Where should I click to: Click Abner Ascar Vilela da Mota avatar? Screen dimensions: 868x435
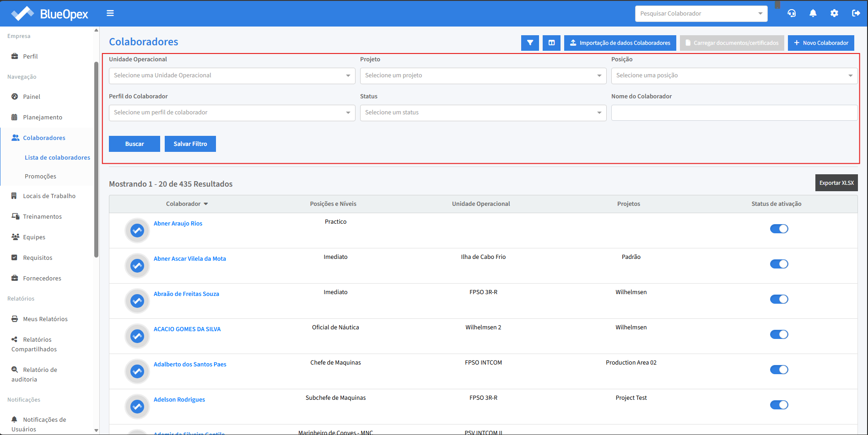tap(137, 266)
